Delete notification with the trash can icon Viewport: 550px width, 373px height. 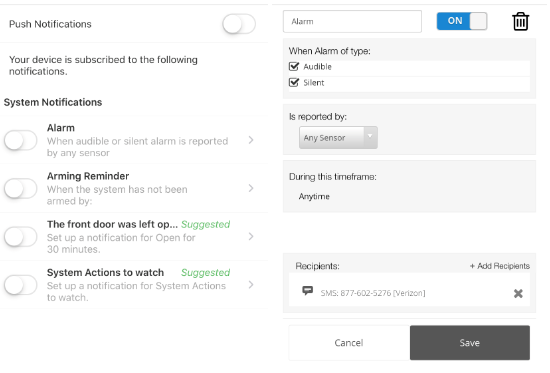pos(520,21)
